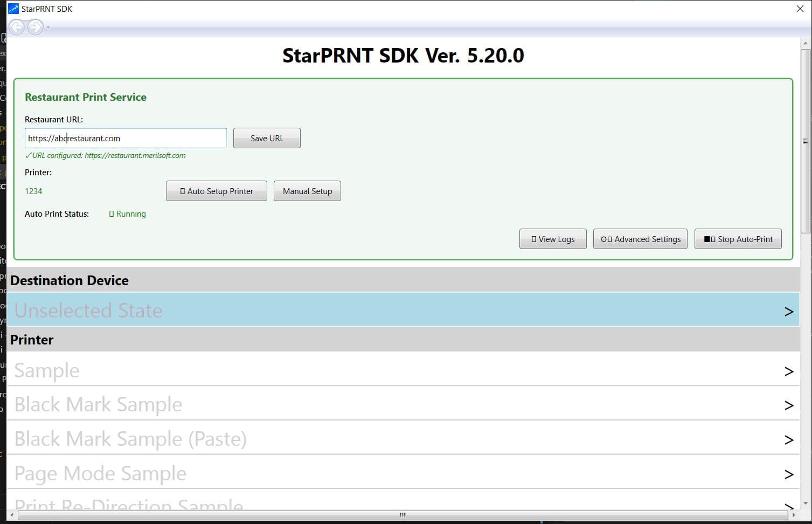Viewport: 812px width, 524px height.
Task: Click the chevron on the Black Mark Sample row
Action: (789, 405)
